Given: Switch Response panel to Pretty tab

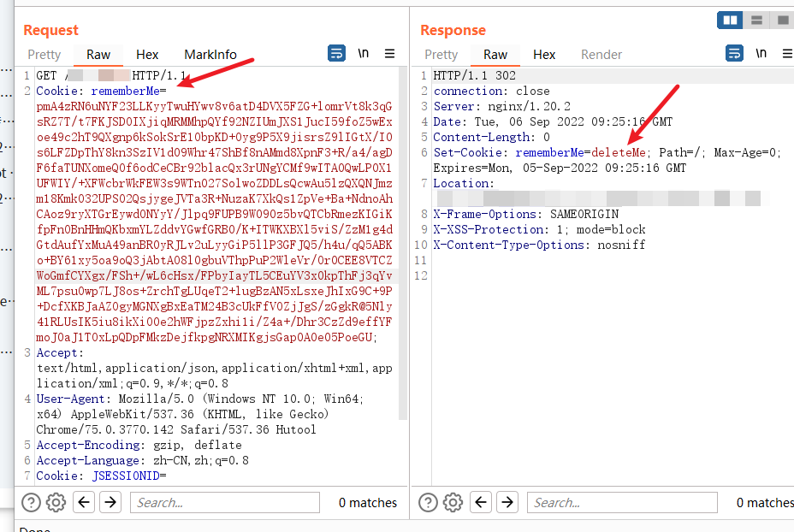Looking at the screenshot, I should (441, 55).
